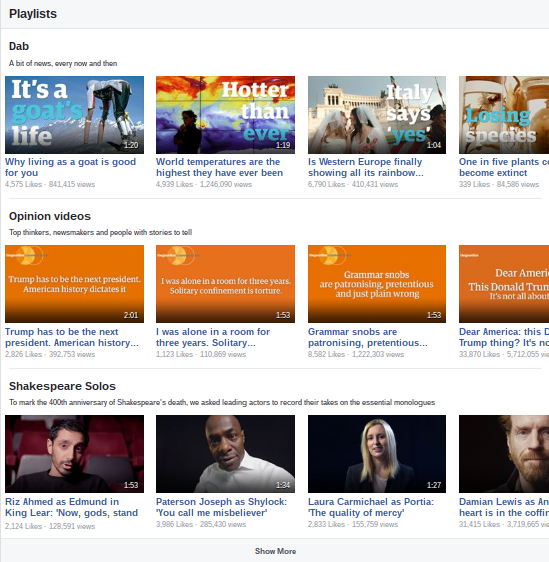Open 'Dear America: this Trump thing' title link
549x562 pixels.
coord(504,337)
